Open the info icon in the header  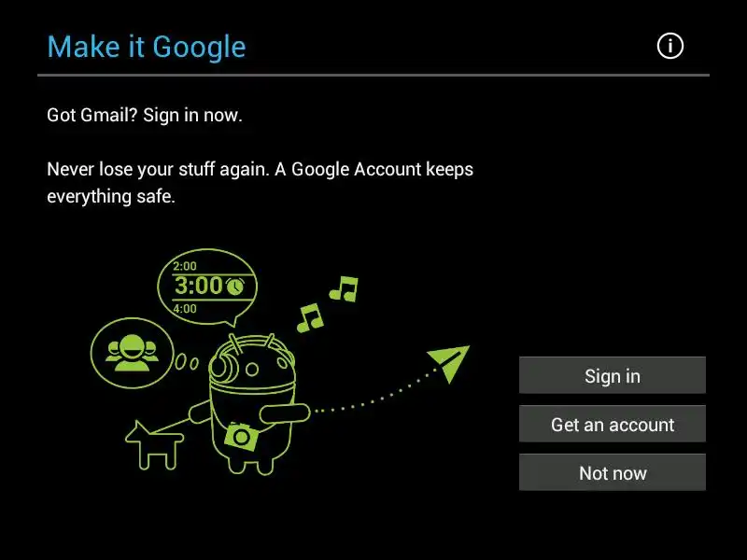669,46
